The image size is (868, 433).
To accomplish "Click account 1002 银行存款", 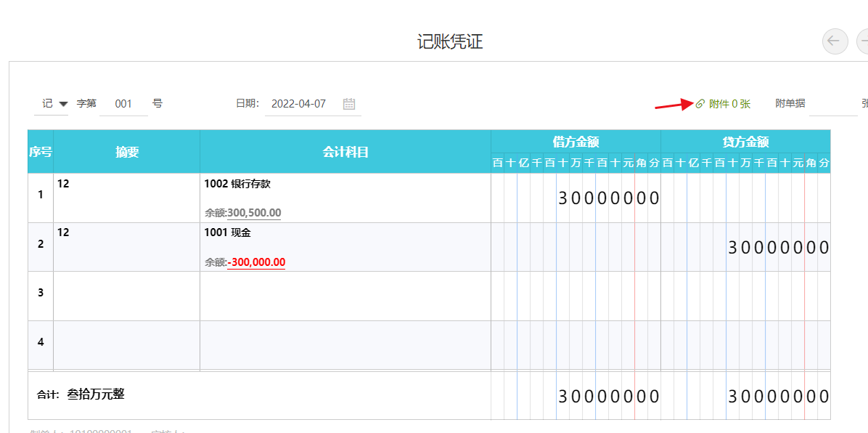I will 237,184.
